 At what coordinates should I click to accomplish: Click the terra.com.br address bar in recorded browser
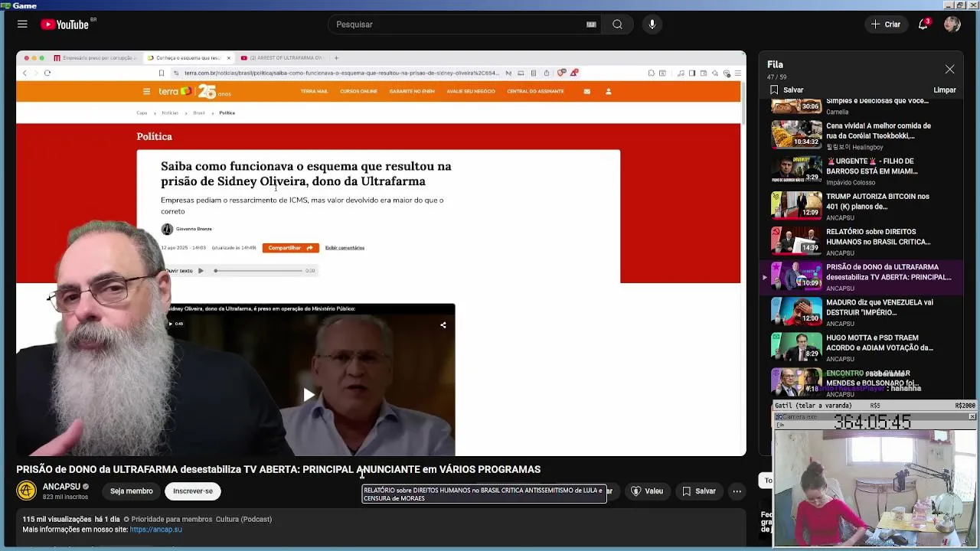(x=341, y=73)
